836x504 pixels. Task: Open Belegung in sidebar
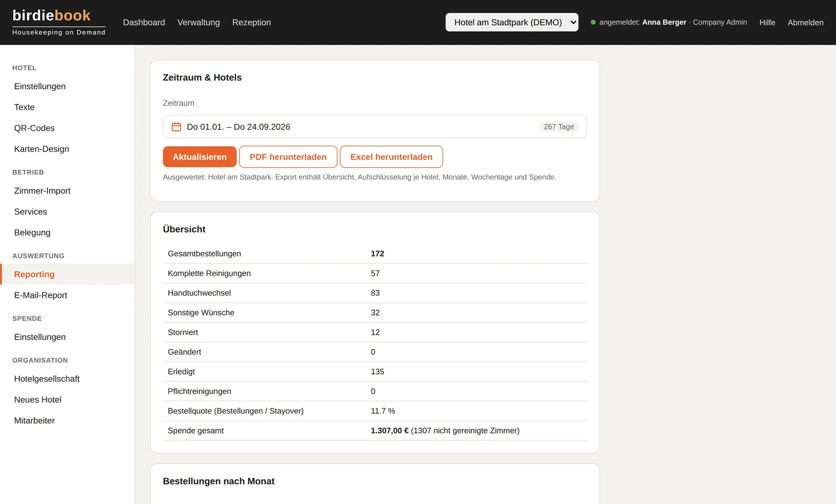coord(67,232)
